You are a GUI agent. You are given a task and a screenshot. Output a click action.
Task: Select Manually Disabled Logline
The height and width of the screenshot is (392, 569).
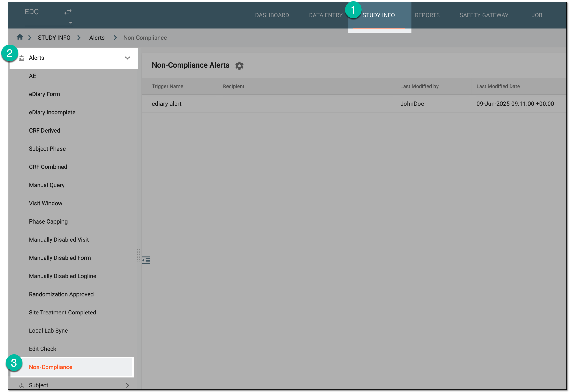click(x=62, y=276)
